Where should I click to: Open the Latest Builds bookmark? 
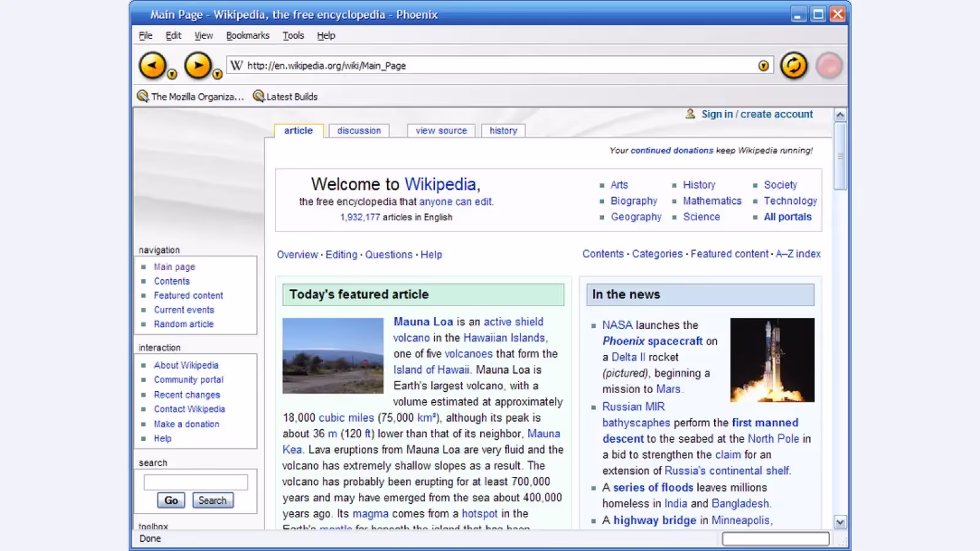pyautogui.click(x=285, y=97)
